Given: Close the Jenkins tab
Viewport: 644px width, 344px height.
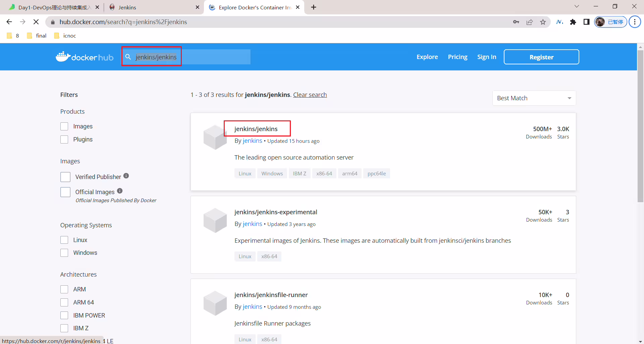Looking at the screenshot, I should 197,7.
